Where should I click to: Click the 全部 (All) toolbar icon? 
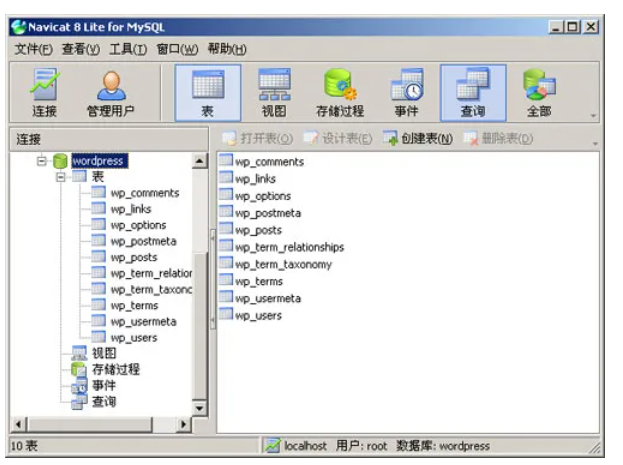(539, 93)
